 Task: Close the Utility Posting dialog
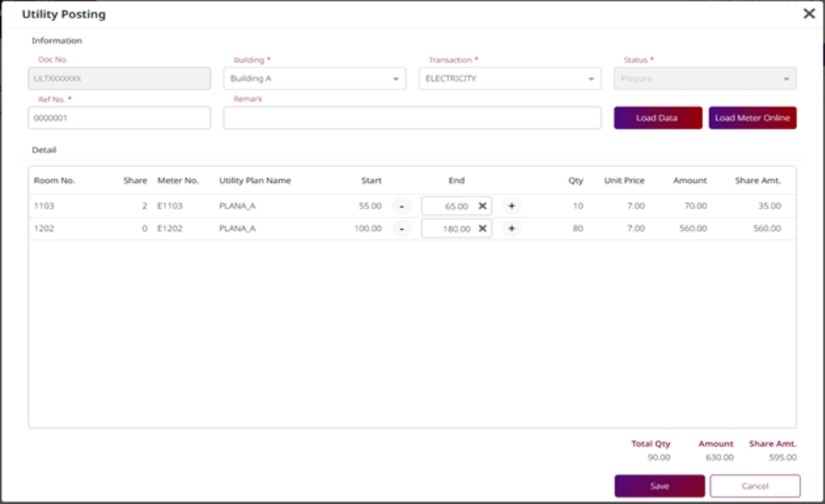pos(808,14)
